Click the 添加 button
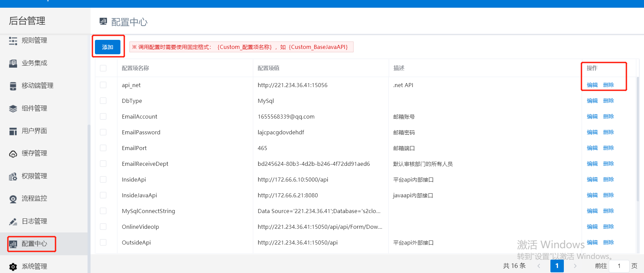The image size is (644, 273). 108,47
